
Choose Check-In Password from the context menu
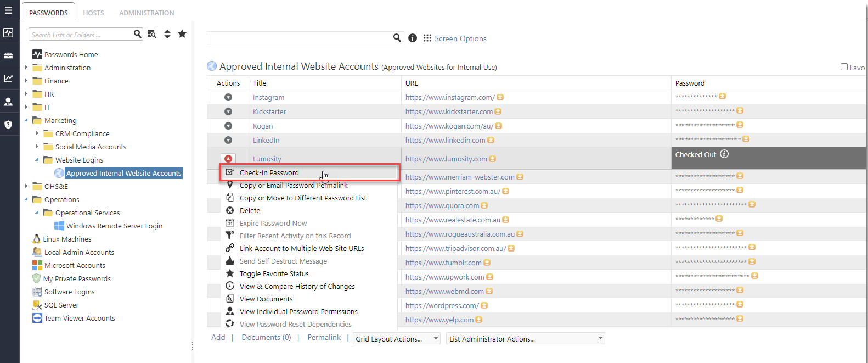(x=269, y=172)
